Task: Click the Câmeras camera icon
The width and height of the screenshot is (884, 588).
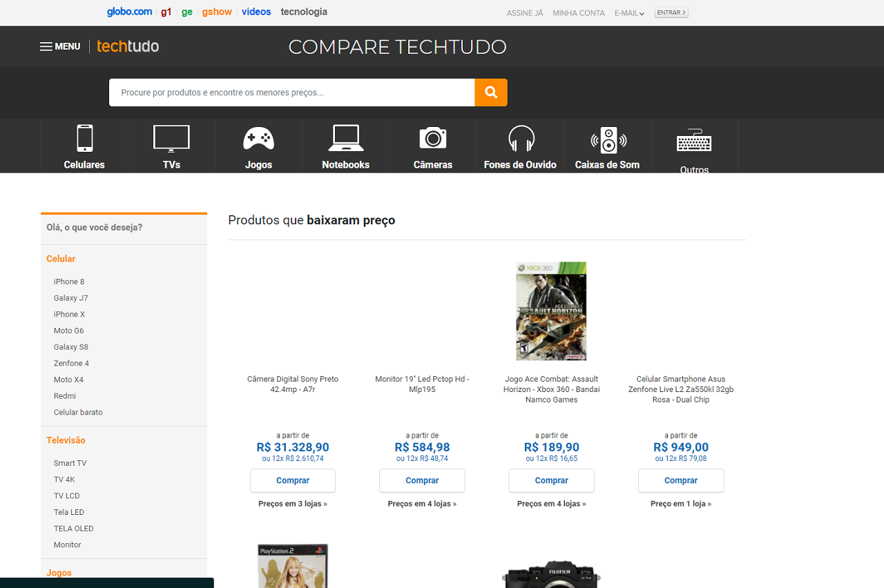Action: tap(433, 138)
